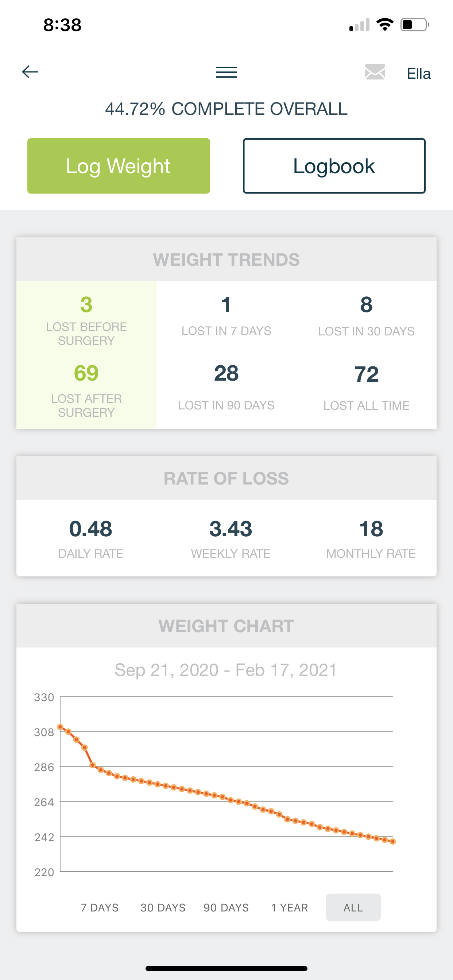
Task: Open the messages envelope icon
Action: (375, 72)
